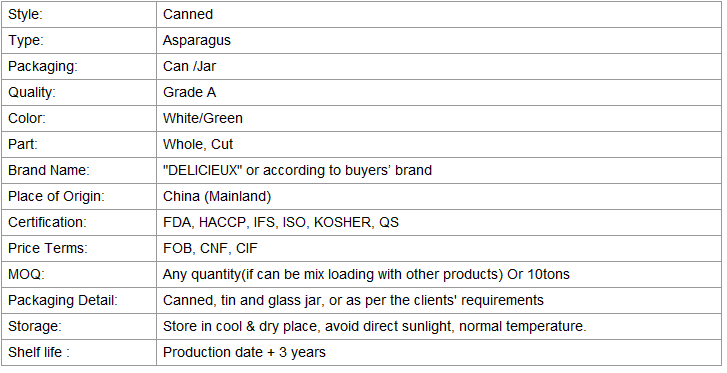Select the "Whole, Cut" part value

pyautogui.click(x=198, y=144)
